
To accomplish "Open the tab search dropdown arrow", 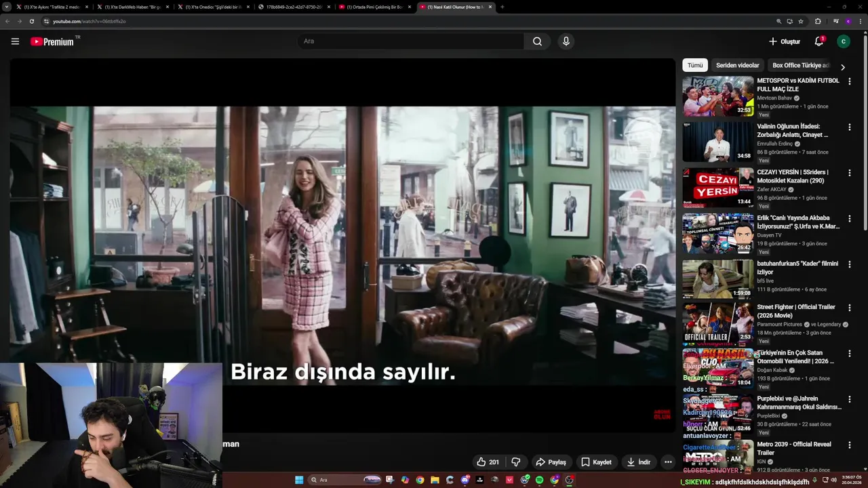I will pos(7,7).
